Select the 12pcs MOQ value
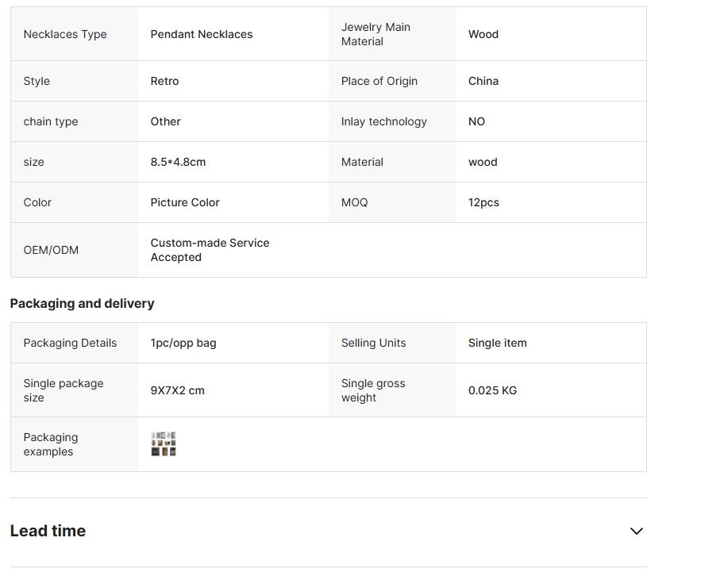 (483, 202)
